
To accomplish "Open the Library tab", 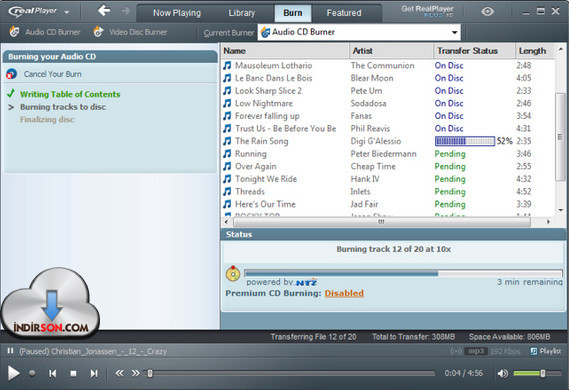I will click(x=242, y=13).
